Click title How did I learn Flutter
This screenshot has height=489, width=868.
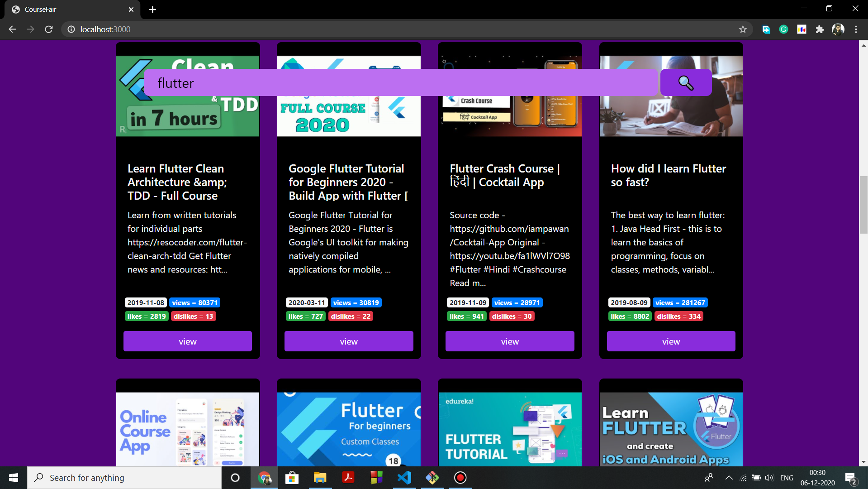coord(669,175)
